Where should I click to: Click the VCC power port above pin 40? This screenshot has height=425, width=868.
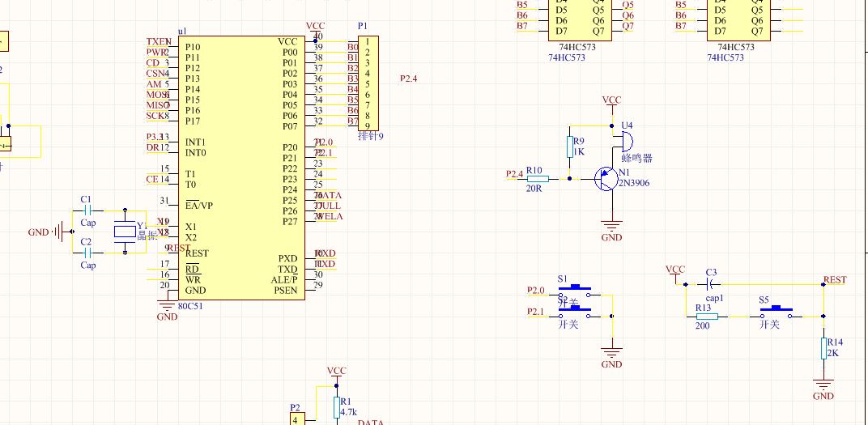[x=316, y=30]
